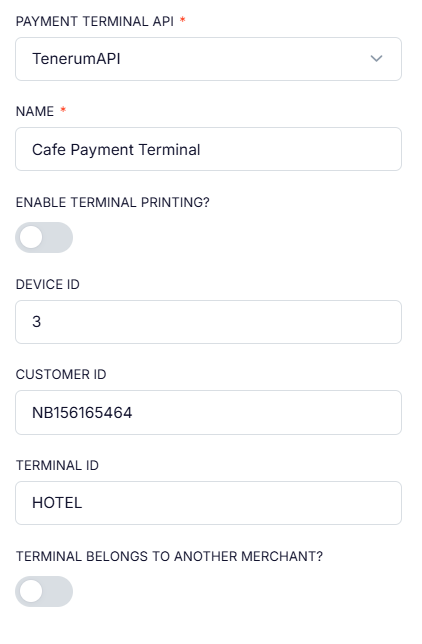Focus the Device ID field containing 3

[x=208, y=322]
